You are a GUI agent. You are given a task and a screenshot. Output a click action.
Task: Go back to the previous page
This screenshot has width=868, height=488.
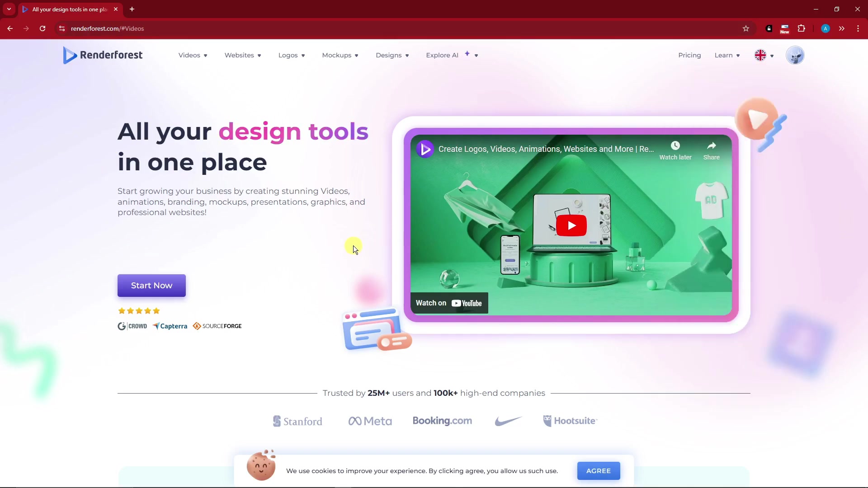(10, 28)
